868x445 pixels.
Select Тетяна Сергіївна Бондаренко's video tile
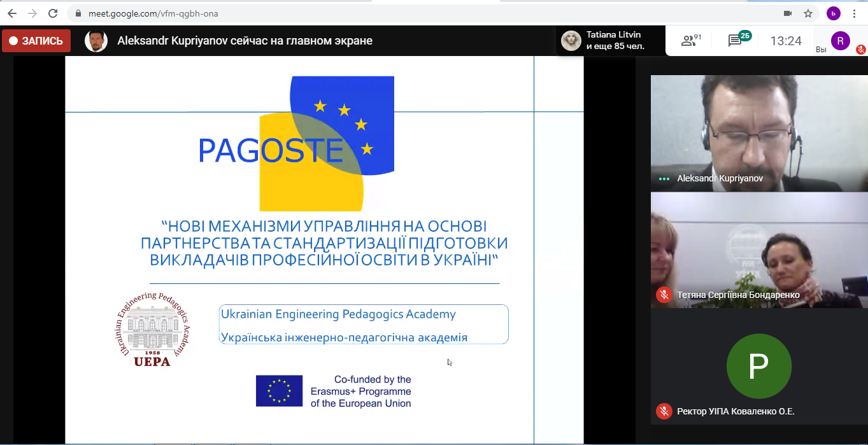[x=759, y=250]
